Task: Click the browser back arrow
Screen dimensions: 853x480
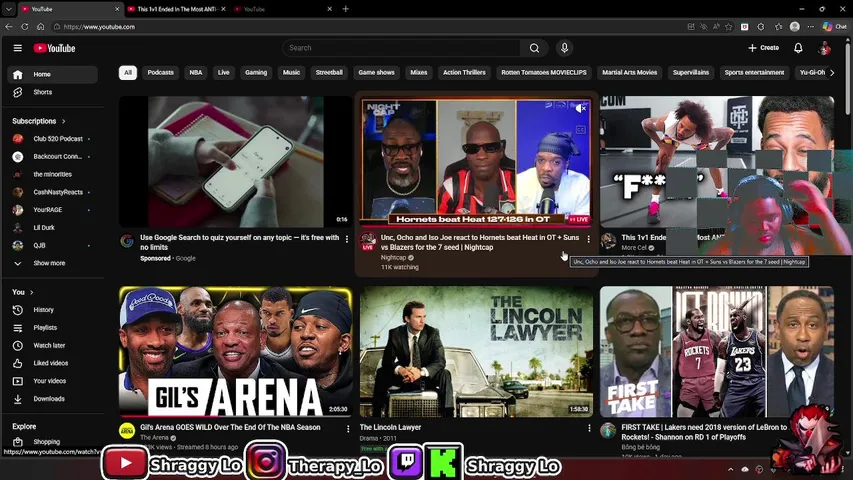Action: pyautogui.click(x=9, y=26)
